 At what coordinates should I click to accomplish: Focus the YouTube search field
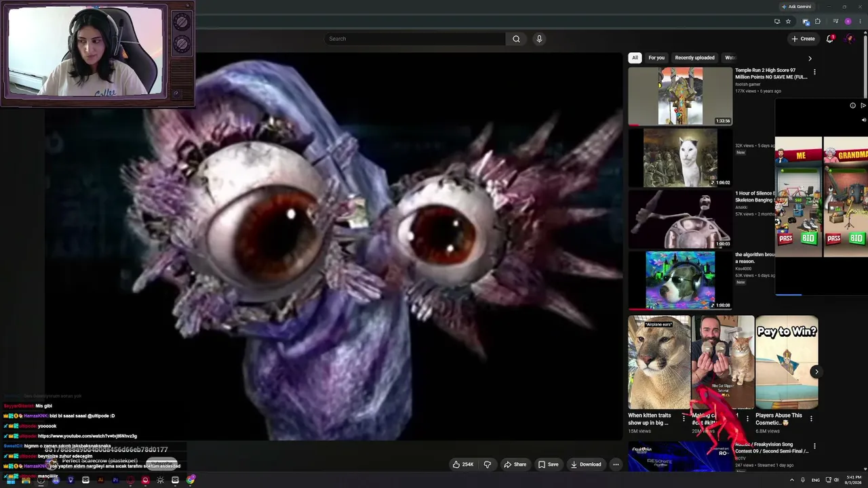415,39
